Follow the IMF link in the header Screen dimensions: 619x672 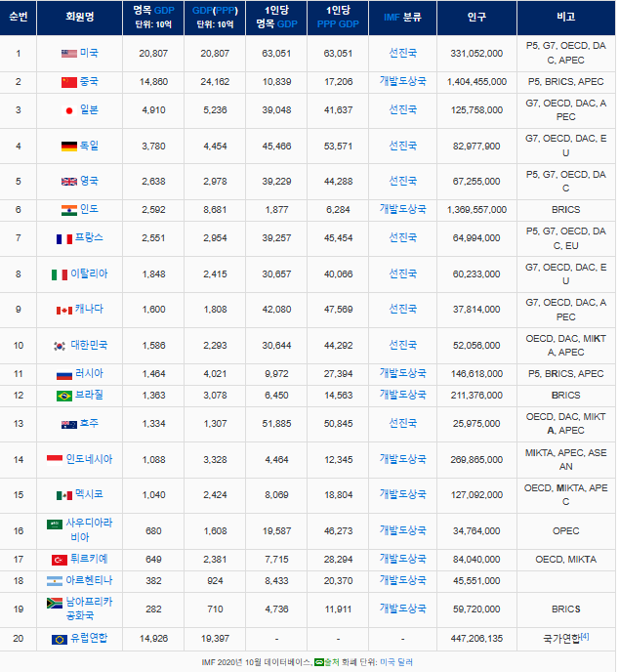point(392,18)
